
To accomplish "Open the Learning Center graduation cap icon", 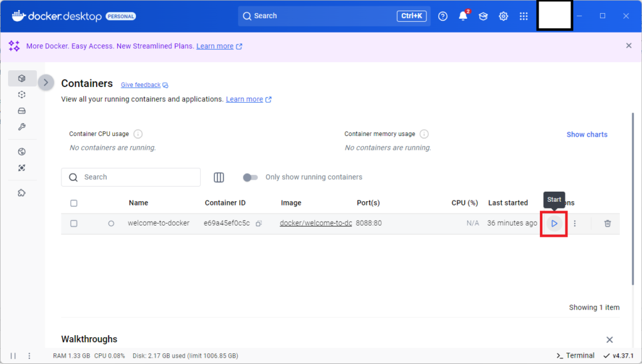I will click(483, 16).
